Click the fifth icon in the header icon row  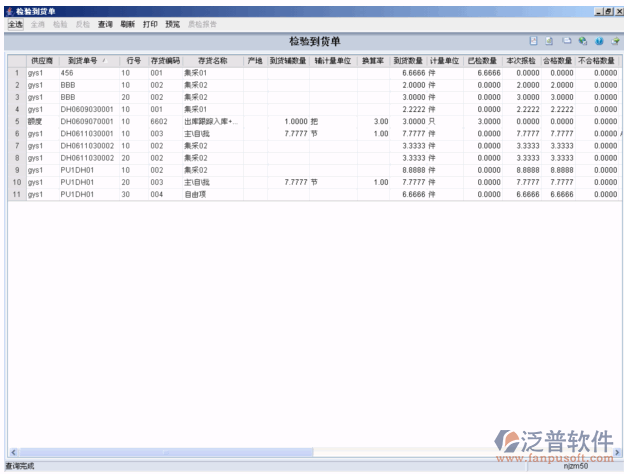click(598, 41)
